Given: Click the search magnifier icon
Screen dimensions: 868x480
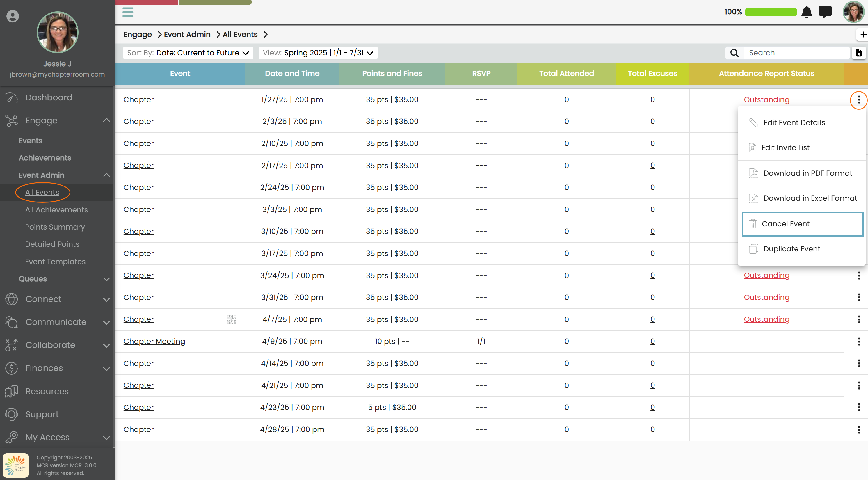Looking at the screenshot, I should [x=734, y=53].
